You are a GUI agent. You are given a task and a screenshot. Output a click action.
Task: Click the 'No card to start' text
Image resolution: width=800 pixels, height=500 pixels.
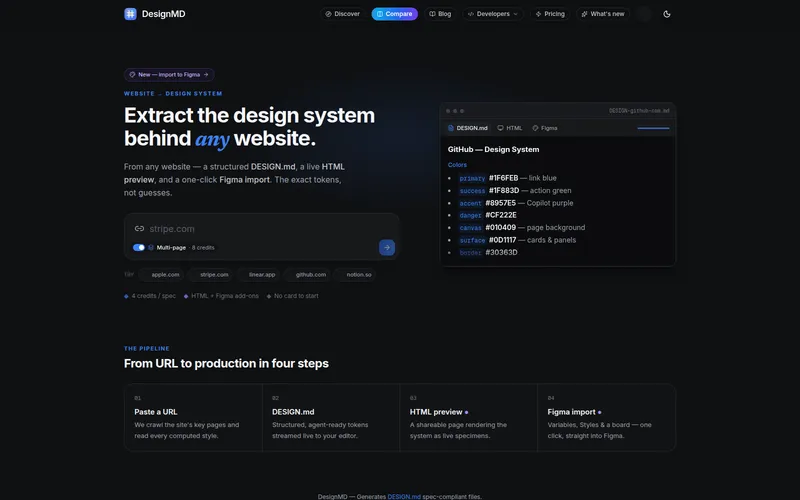(x=296, y=296)
